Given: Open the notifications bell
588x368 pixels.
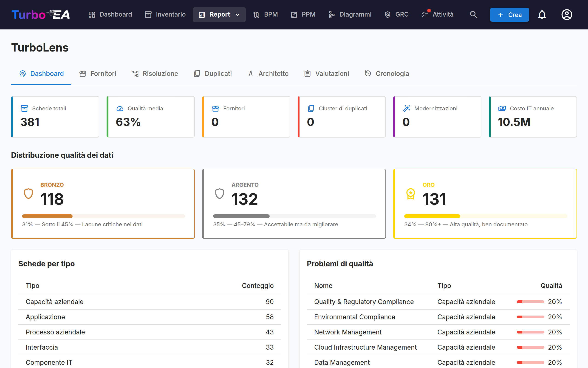Looking at the screenshot, I should click(x=542, y=14).
